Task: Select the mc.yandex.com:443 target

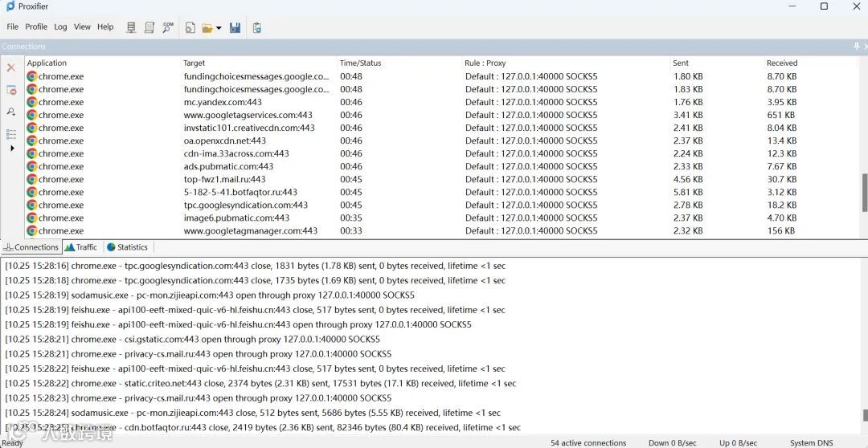Action: pyautogui.click(x=223, y=102)
